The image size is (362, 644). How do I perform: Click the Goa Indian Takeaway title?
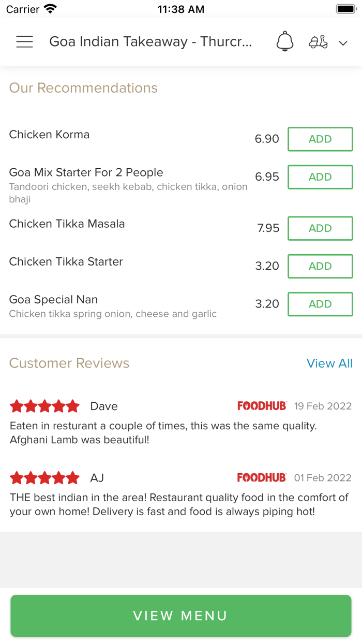tap(150, 41)
